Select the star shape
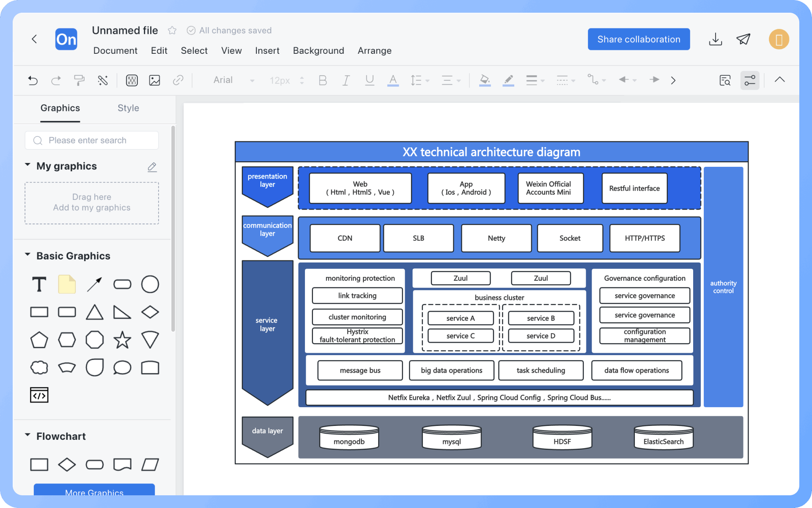This screenshot has width=812, height=508. point(122,340)
